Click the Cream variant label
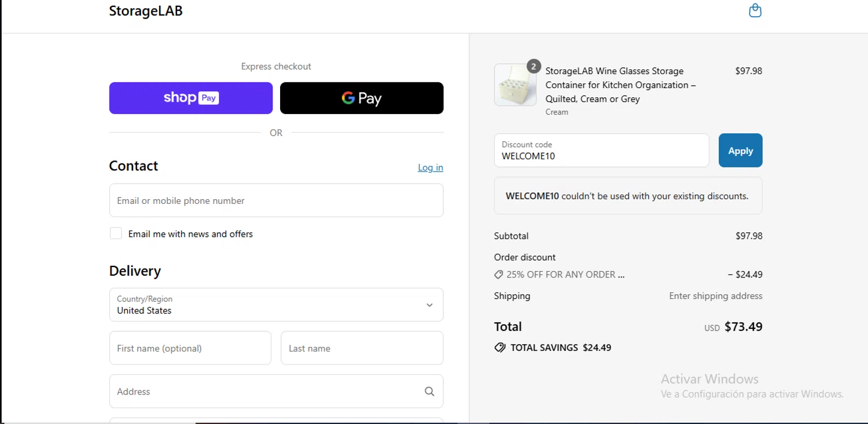This screenshot has width=868, height=424. 557,112
